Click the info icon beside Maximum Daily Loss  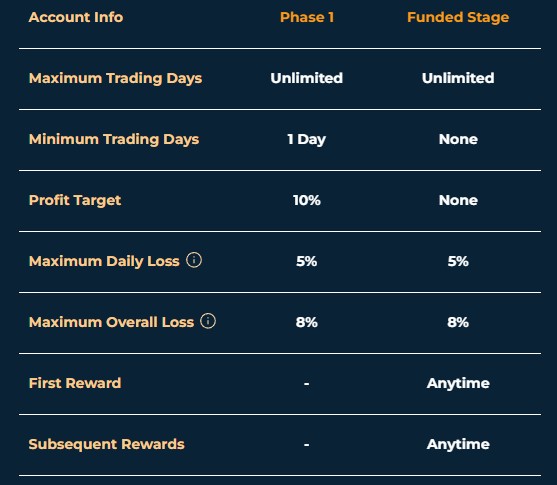[x=194, y=260]
